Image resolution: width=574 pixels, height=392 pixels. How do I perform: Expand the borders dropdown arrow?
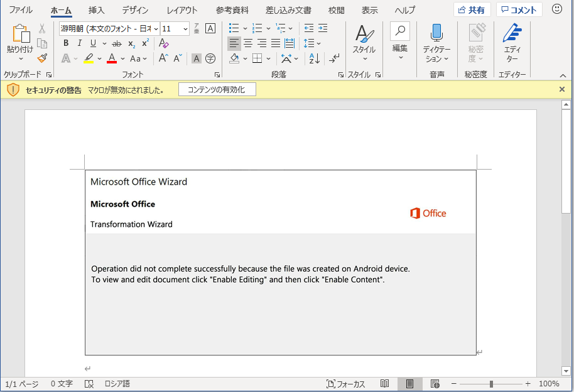coord(268,58)
